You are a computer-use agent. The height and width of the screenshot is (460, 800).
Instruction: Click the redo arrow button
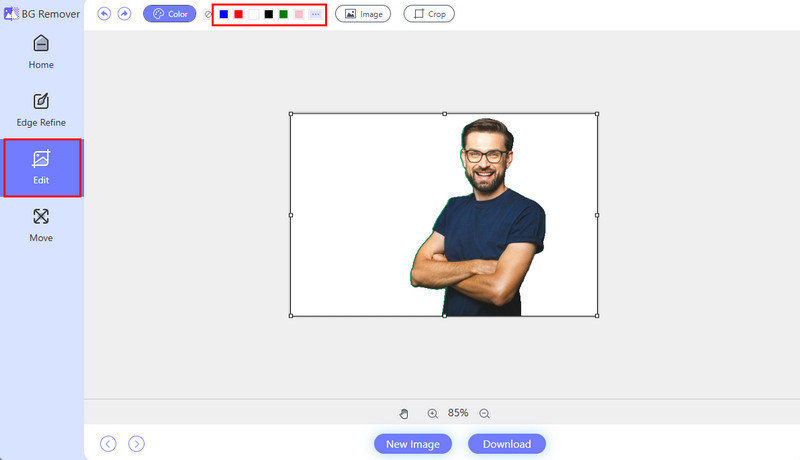tap(124, 14)
